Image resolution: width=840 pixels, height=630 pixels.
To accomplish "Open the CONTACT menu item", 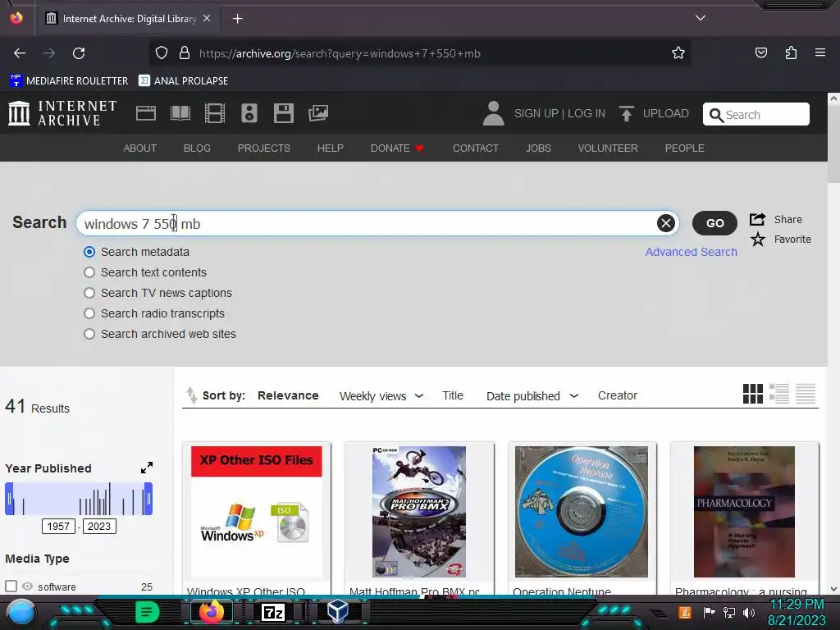I will pyautogui.click(x=476, y=148).
